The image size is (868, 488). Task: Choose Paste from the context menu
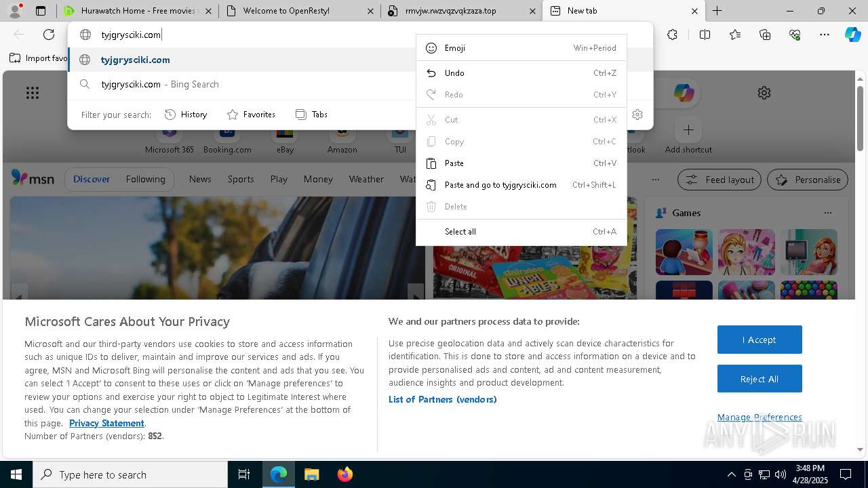pyautogui.click(x=521, y=163)
